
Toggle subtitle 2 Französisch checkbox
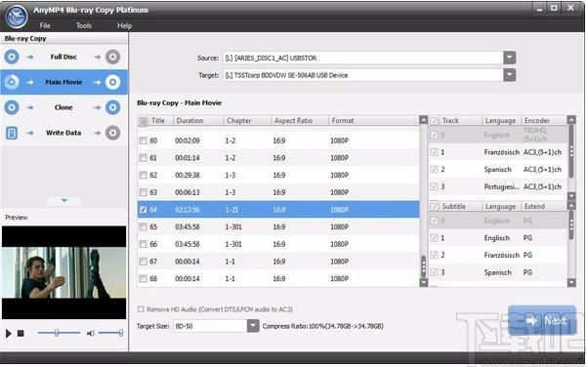tap(434, 256)
